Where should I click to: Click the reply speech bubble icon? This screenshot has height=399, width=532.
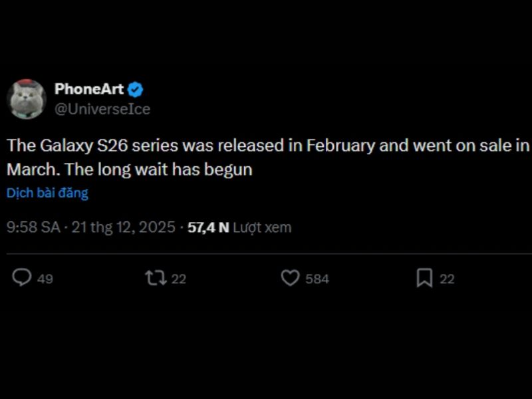coord(21,278)
